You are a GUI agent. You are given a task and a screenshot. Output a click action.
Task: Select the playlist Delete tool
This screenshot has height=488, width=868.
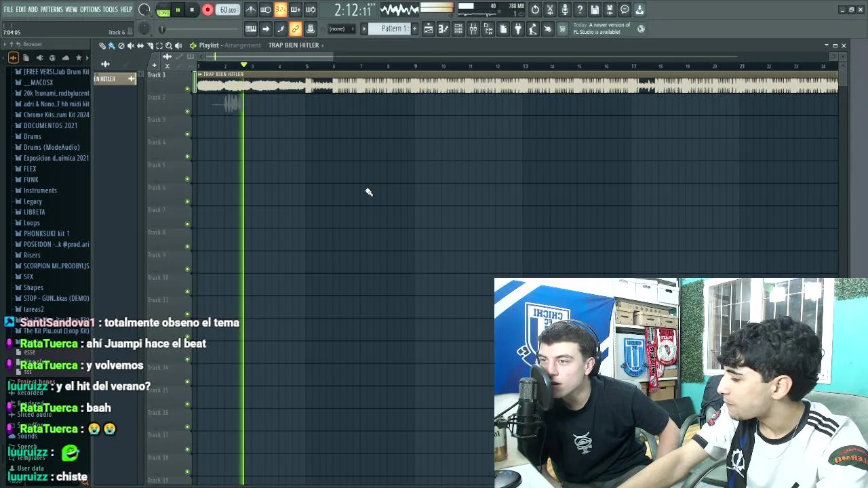point(121,45)
